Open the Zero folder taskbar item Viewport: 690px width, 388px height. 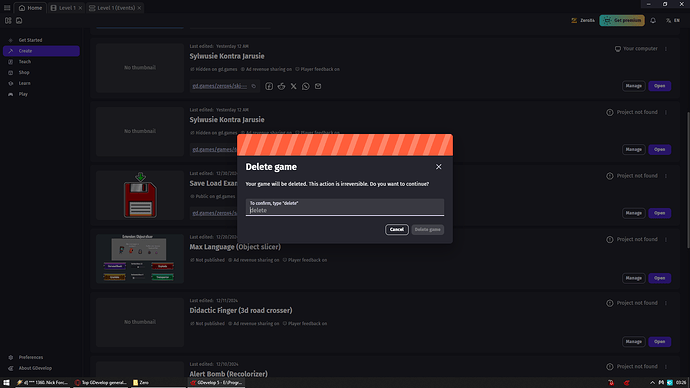tap(158, 383)
